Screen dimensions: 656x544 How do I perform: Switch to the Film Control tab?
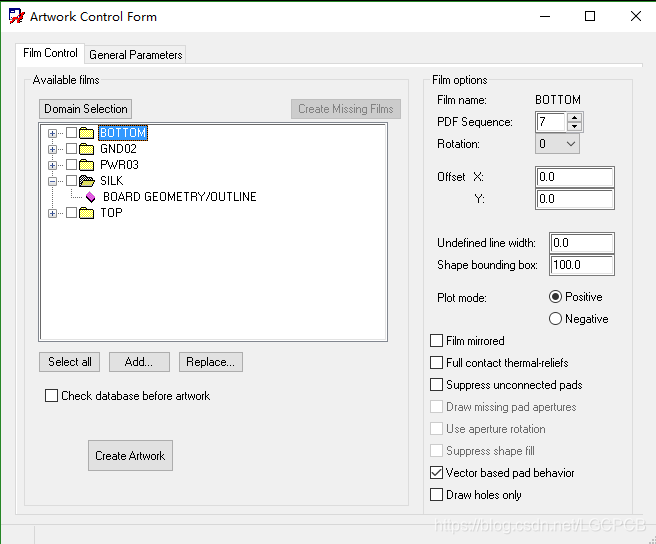click(x=50, y=53)
